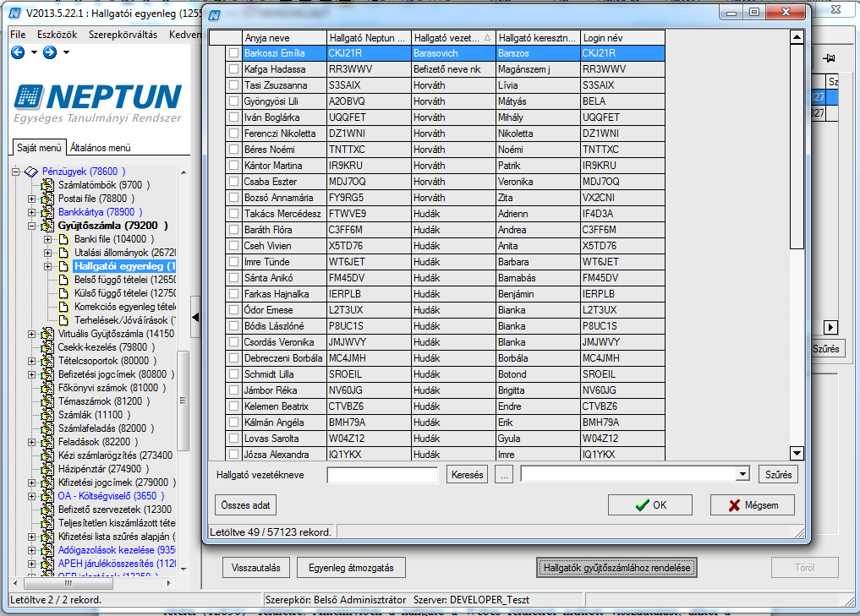This screenshot has width=860, height=616.
Task: Collapse the Gyűjtőszámla node
Action: [x=32, y=226]
